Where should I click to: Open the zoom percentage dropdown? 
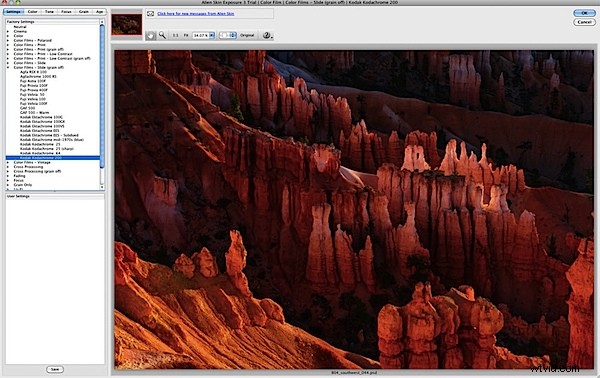coord(212,35)
